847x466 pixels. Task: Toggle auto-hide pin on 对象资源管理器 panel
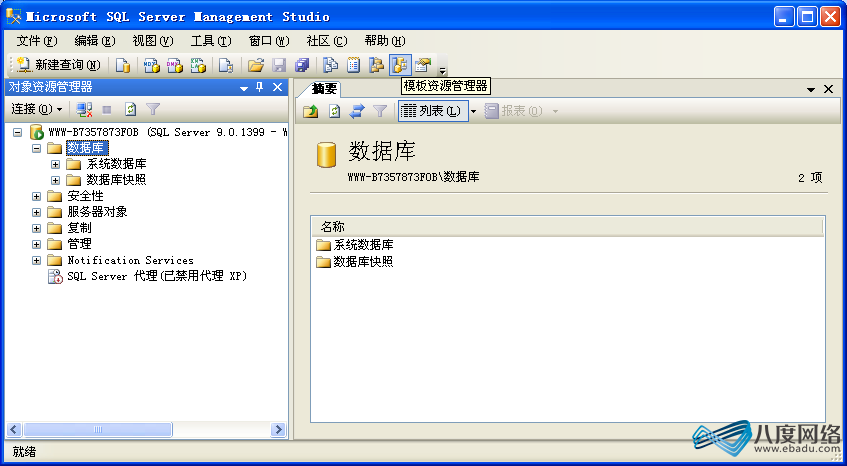(260, 87)
